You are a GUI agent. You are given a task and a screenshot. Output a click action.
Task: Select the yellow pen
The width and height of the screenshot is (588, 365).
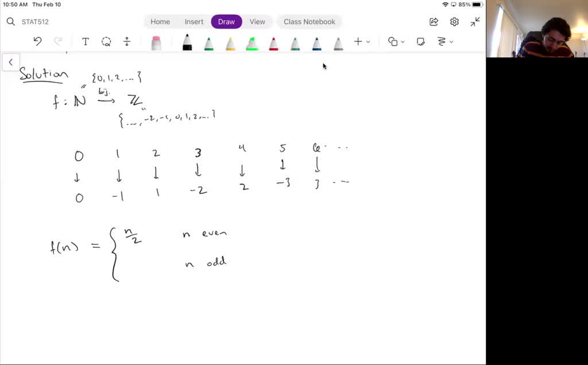point(231,42)
